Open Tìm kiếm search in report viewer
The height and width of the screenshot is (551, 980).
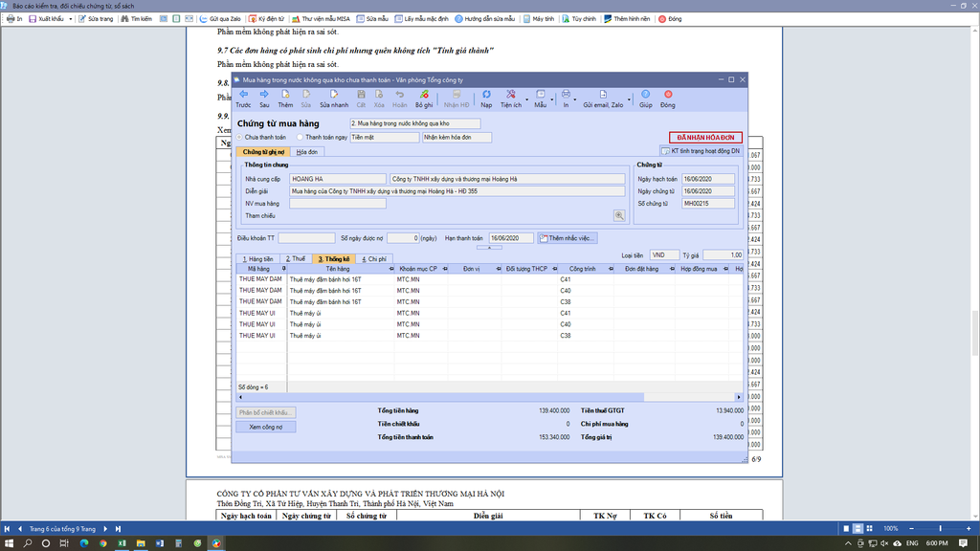click(x=136, y=19)
